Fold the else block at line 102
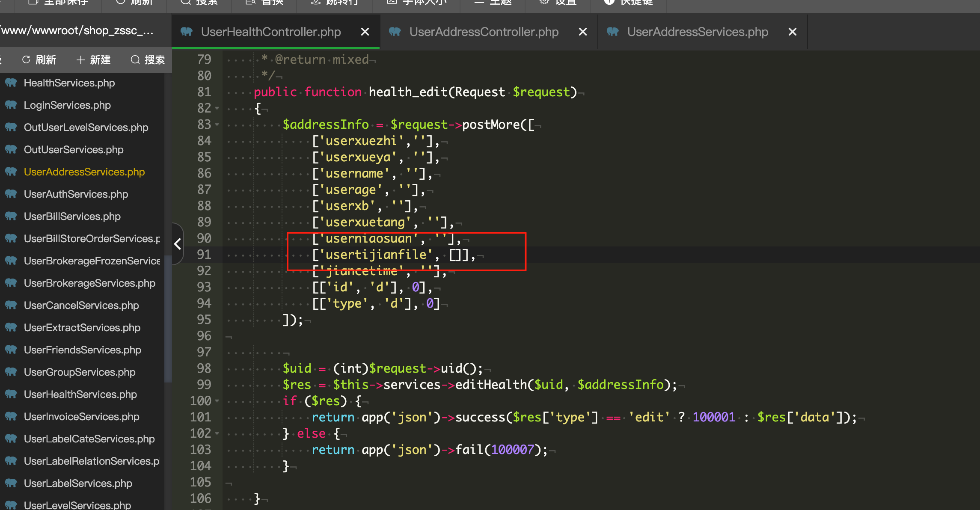 pyautogui.click(x=217, y=433)
